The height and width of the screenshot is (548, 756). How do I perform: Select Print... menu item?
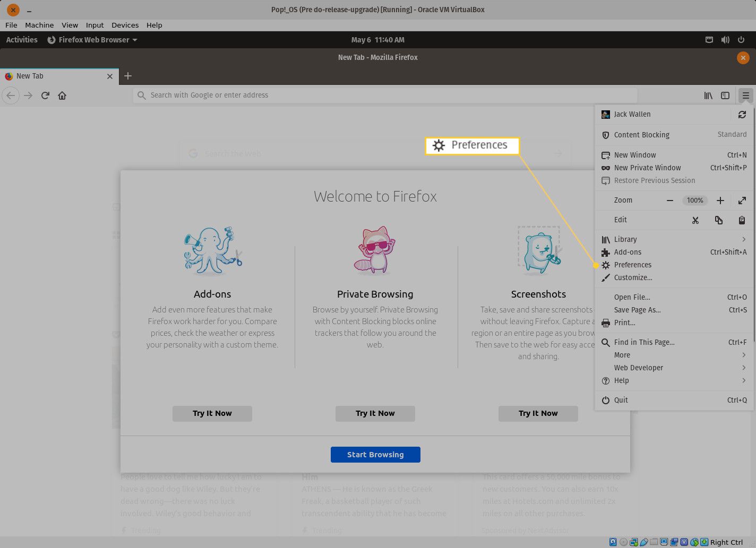tap(674, 323)
